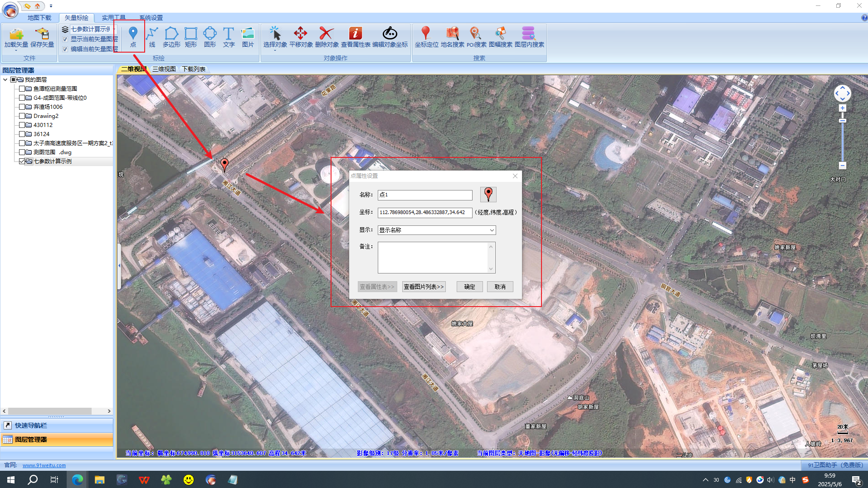The image size is (868, 488).
Task: Click the red point marker on map
Action: pyautogui.click(x=224, y=164)
